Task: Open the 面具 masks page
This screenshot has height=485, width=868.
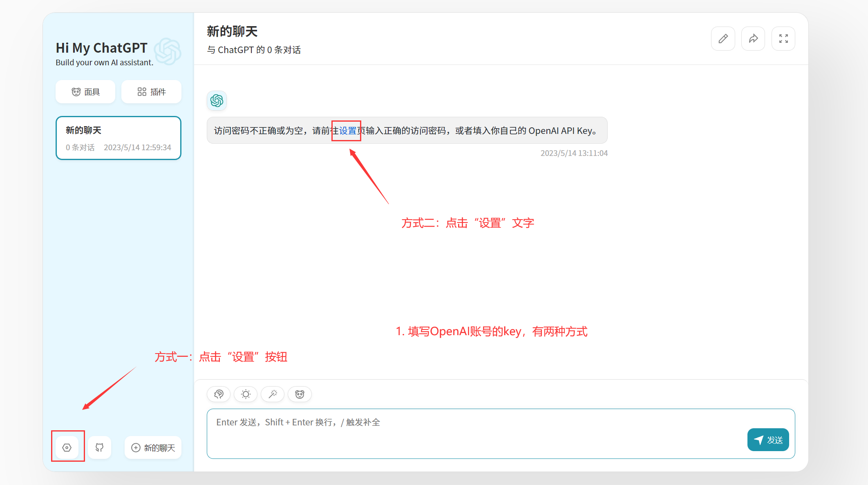Action: coord(85,92)
